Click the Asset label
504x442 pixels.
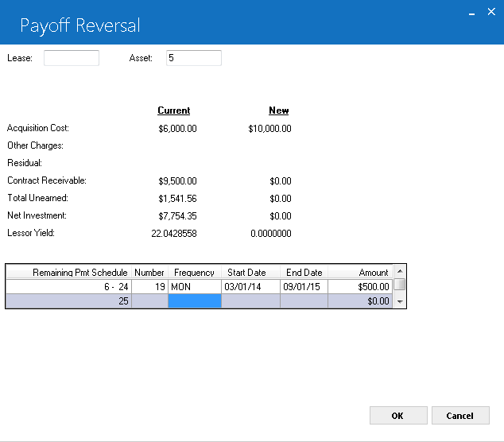141,58
